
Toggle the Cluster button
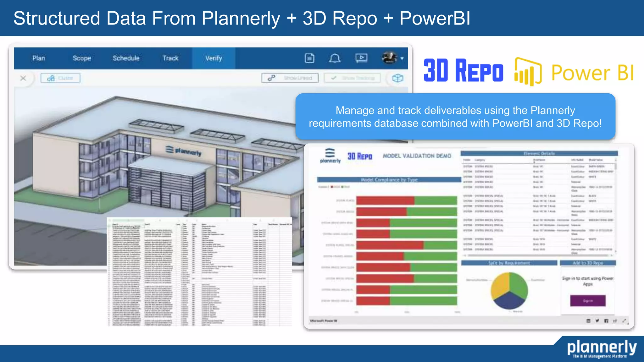tap(60, 78)
